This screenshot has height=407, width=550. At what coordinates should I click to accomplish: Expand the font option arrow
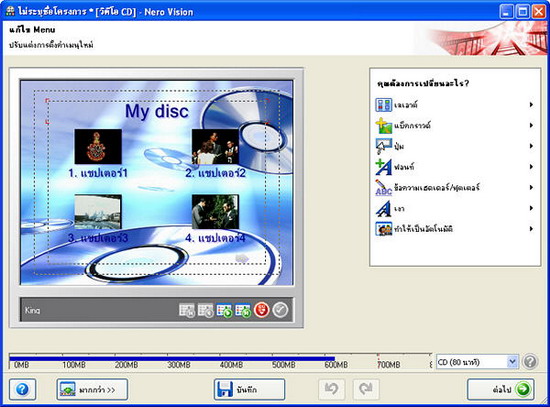tap(531, 167)
